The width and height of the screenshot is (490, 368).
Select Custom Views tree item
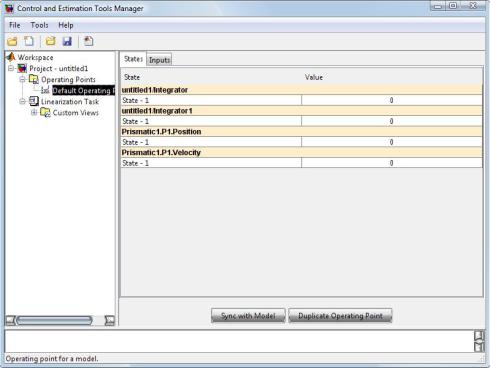[76, 113]
